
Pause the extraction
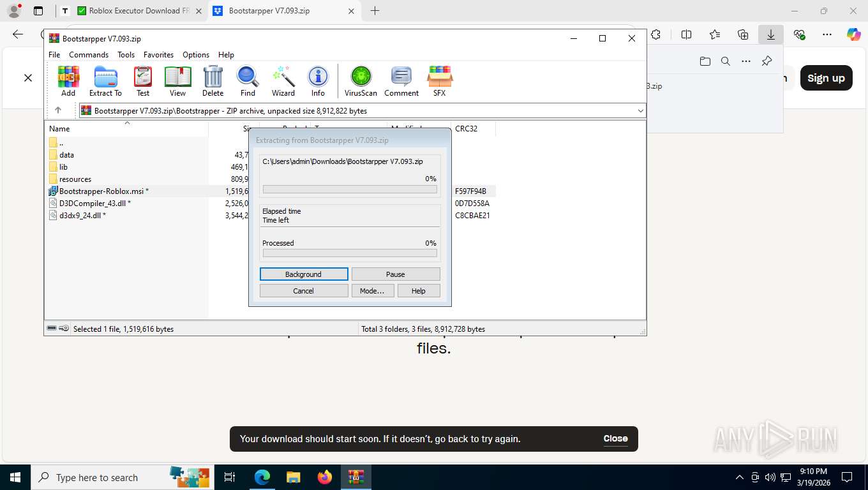pos(396,274)
